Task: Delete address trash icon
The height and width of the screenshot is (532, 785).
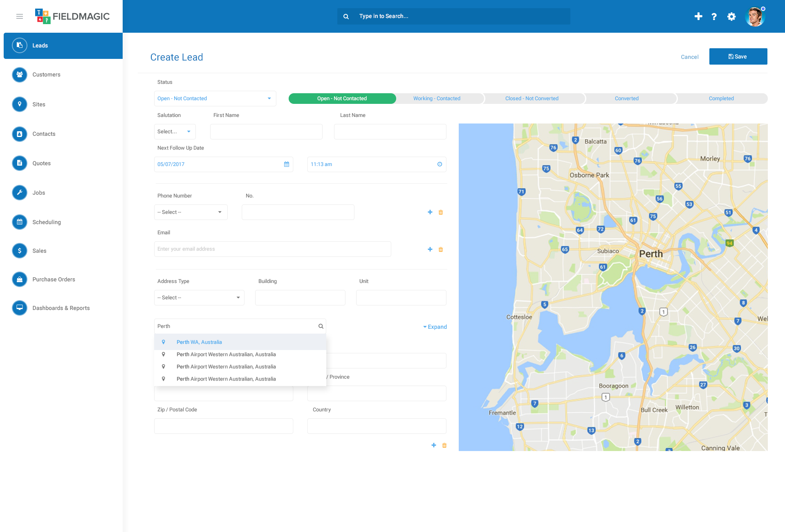Action: 444,445
